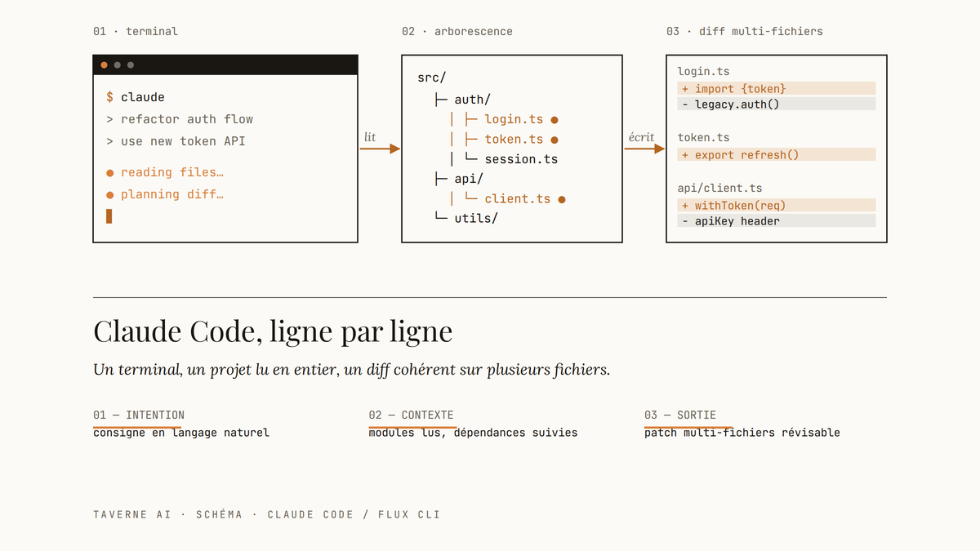Viewport: 980px width, 551px height.
Task: Select the auth/ folder in tree
Action: pyautogui.click(x=473, y=100)
